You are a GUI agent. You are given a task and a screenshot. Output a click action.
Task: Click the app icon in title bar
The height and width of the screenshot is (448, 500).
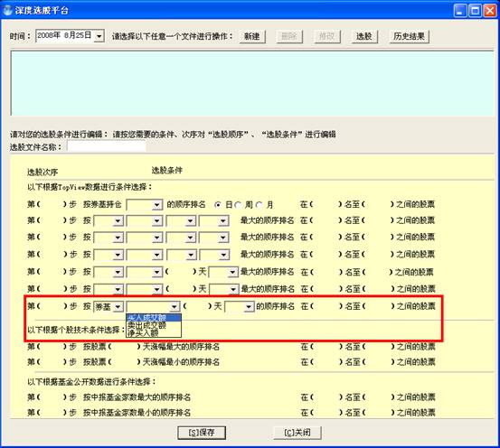(7, 10)
